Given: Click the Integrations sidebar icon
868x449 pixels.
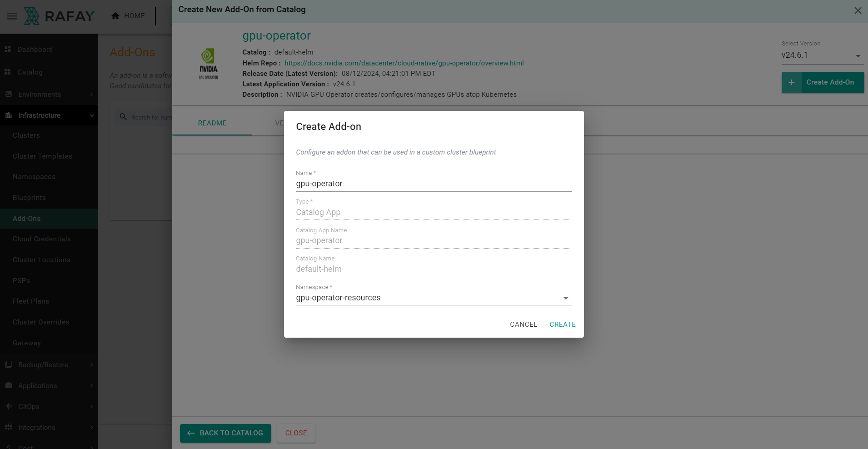Looking at the screenshot, I should 8,427.
